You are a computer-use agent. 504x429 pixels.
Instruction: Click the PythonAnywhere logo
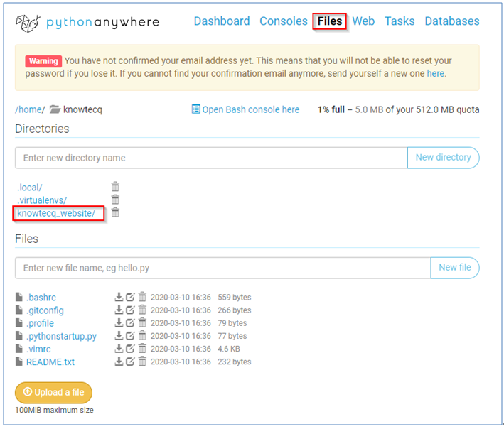[87, 23]
